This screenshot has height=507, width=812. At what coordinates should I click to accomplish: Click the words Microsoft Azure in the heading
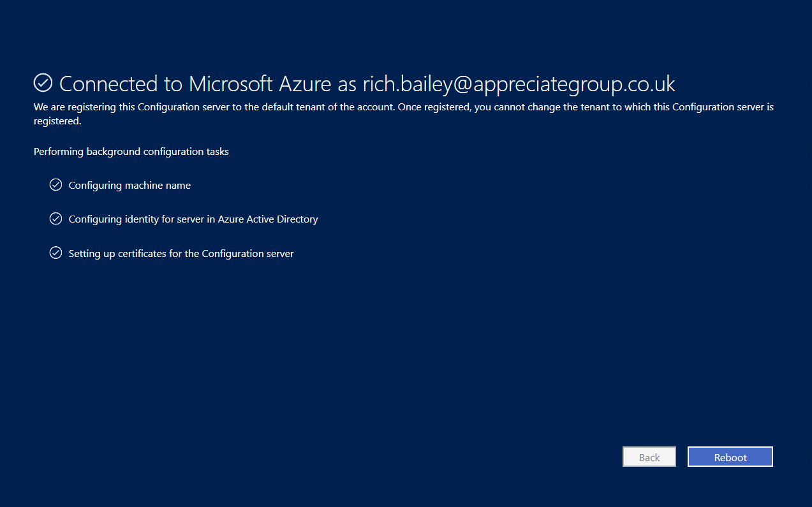(x=260, y=84)
